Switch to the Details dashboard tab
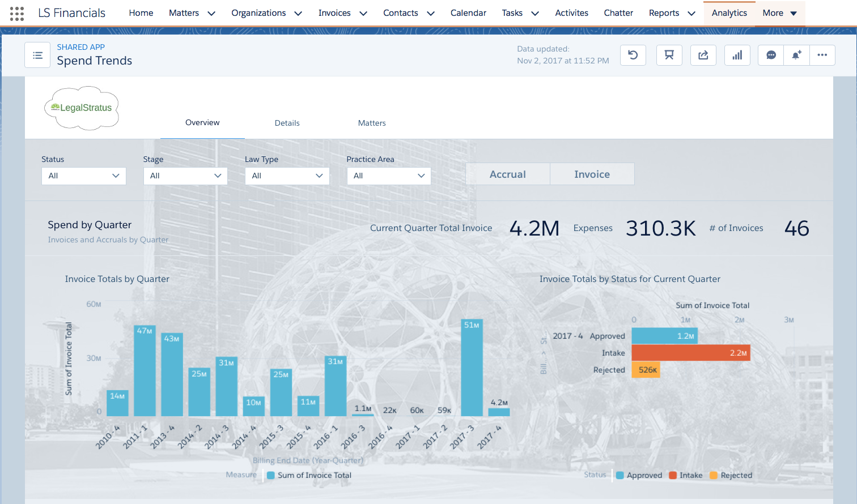This screenshot has width=857, height=504. pos(287,123)
